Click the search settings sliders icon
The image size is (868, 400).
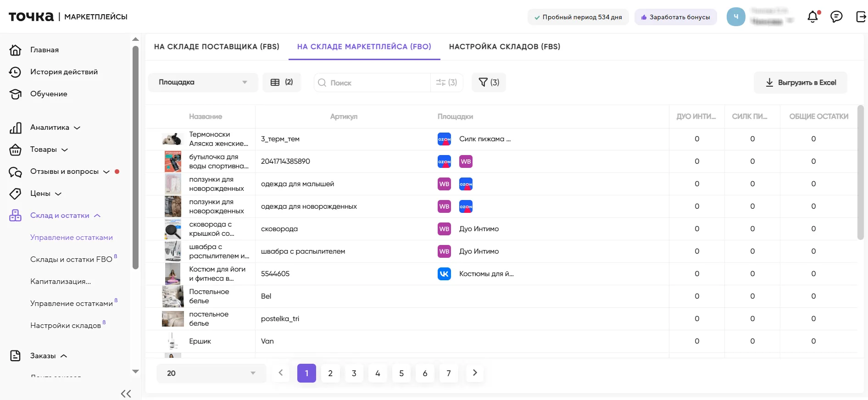click(x=446, y=83)
